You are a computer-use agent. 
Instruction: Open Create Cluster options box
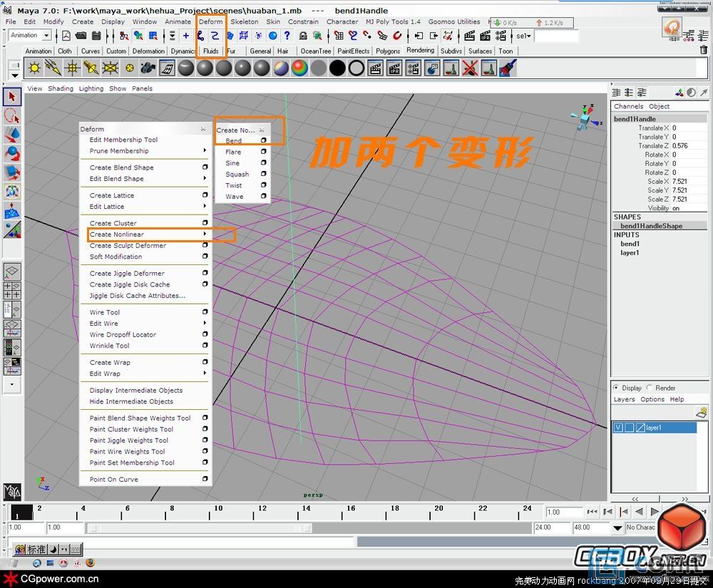point(205,222)
